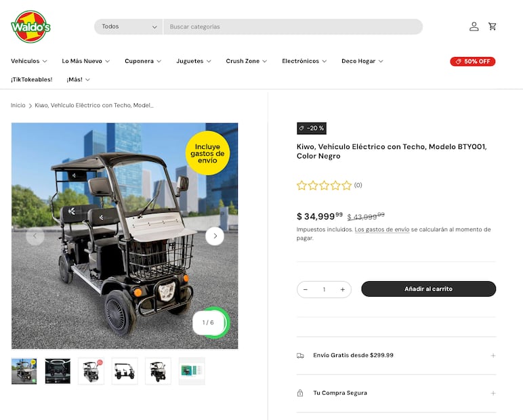Click the star rating icons
The height and width of the screenshot is (420, 523).
coord(325,185)
